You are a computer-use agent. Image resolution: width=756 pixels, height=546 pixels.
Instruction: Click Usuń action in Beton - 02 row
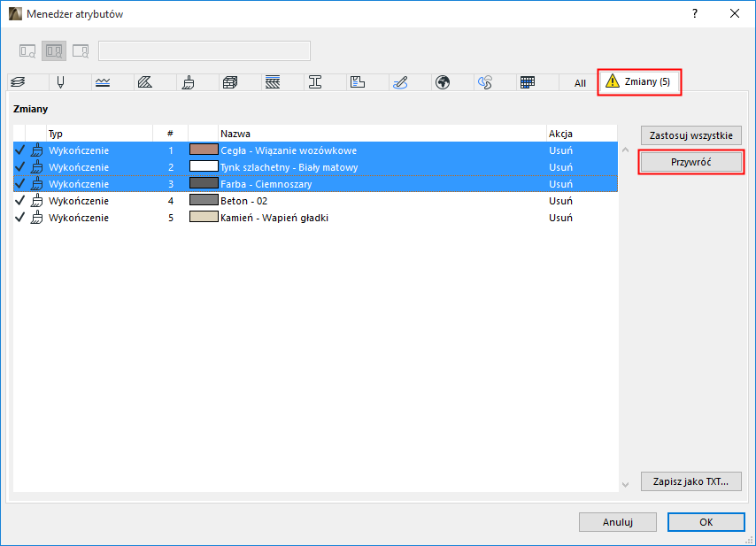[x=560, y=201]
